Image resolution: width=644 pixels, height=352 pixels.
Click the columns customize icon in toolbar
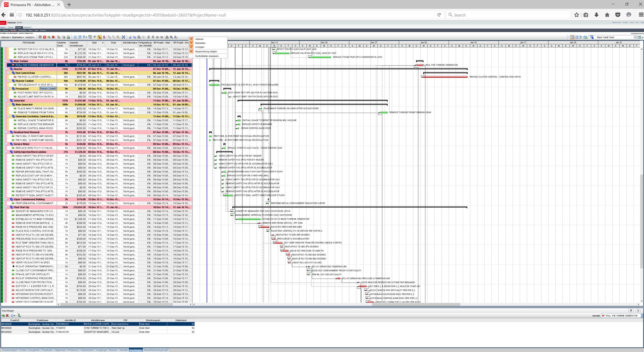[75, 37]
